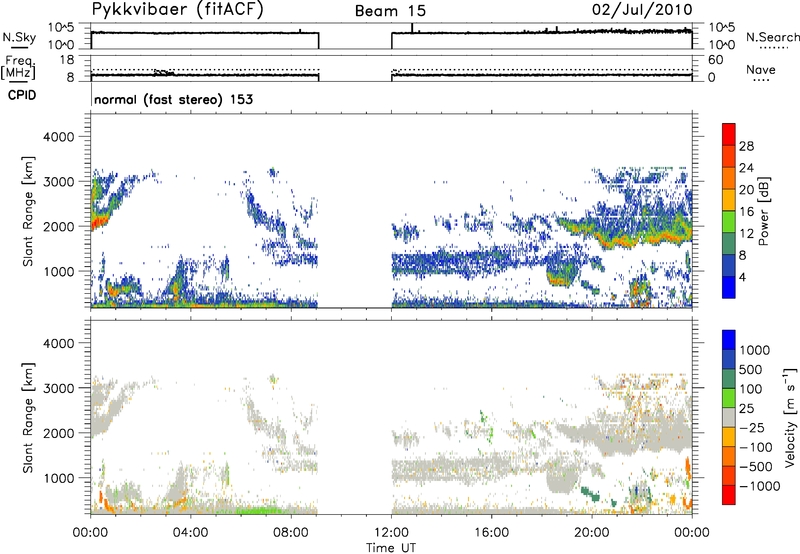Click 4000 tick label on power panel
The width and height of the screenshot is (800, 554).
58,137
